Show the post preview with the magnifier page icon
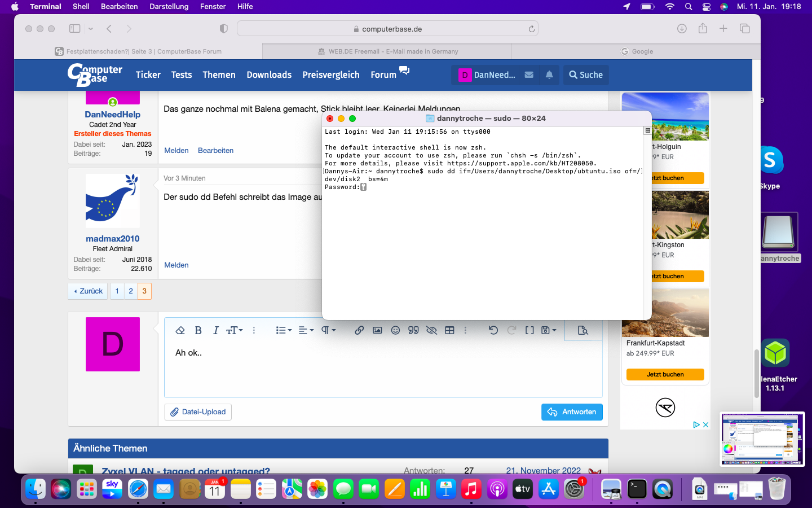 (x=583, y=330)
